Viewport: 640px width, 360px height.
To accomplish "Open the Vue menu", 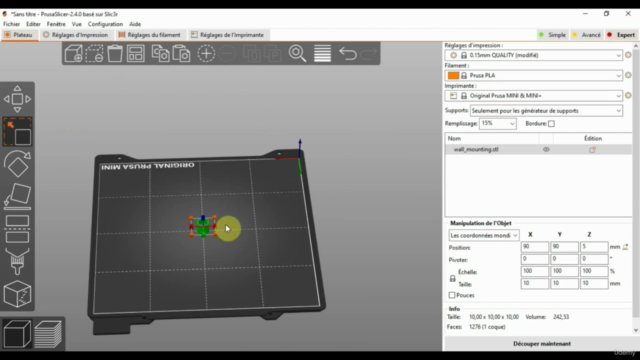I will [x=77, y=24].
